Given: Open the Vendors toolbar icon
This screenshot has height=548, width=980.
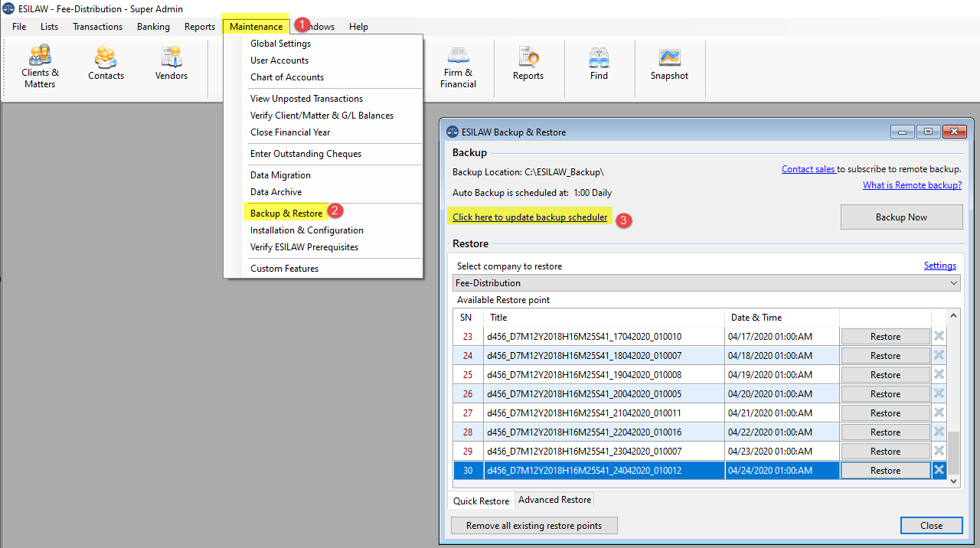Looking at the screenshot, I should coord(171,64).
